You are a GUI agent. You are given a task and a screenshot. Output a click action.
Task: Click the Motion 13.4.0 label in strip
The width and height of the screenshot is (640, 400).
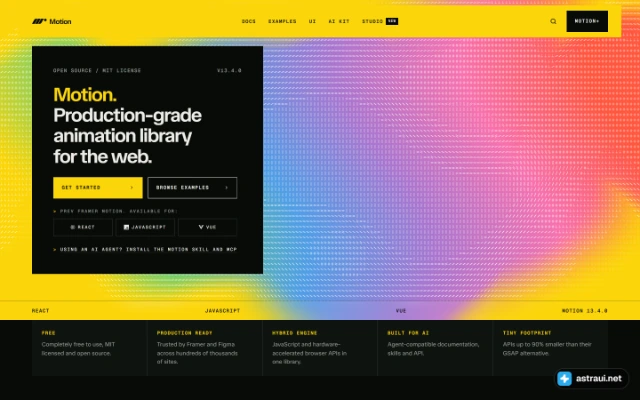point(584,311)
